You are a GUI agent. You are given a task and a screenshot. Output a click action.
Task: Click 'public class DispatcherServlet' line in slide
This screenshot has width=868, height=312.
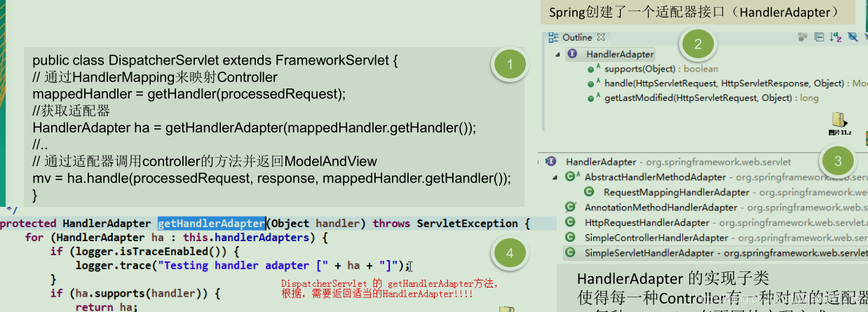click(x=215, y=60)
